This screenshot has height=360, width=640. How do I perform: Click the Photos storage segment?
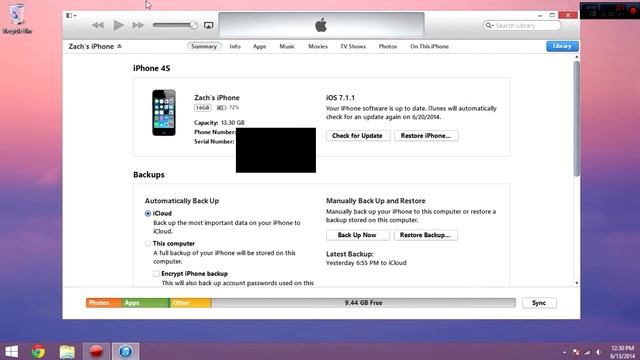104,303
